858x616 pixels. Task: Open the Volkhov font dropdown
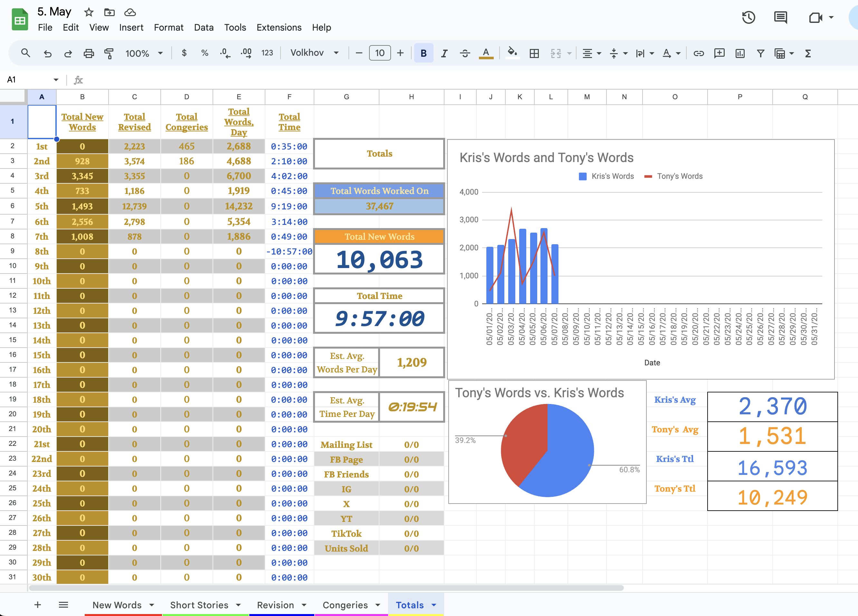click(314, 53)
